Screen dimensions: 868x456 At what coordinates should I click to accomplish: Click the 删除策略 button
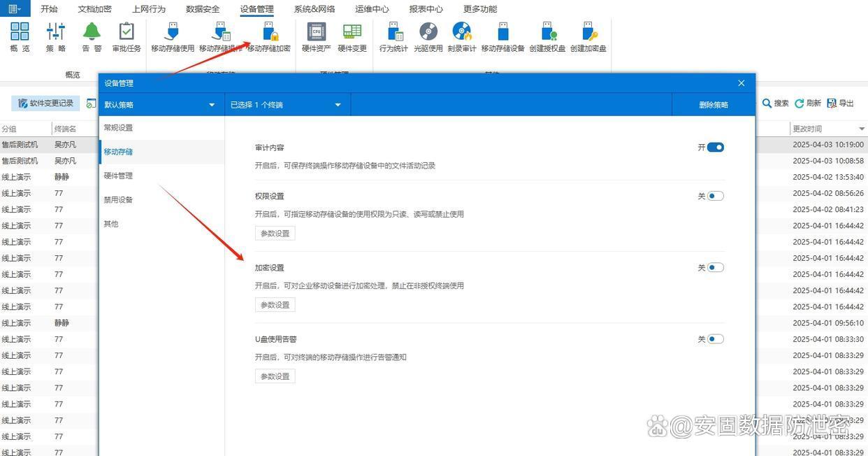pos(713,105)
